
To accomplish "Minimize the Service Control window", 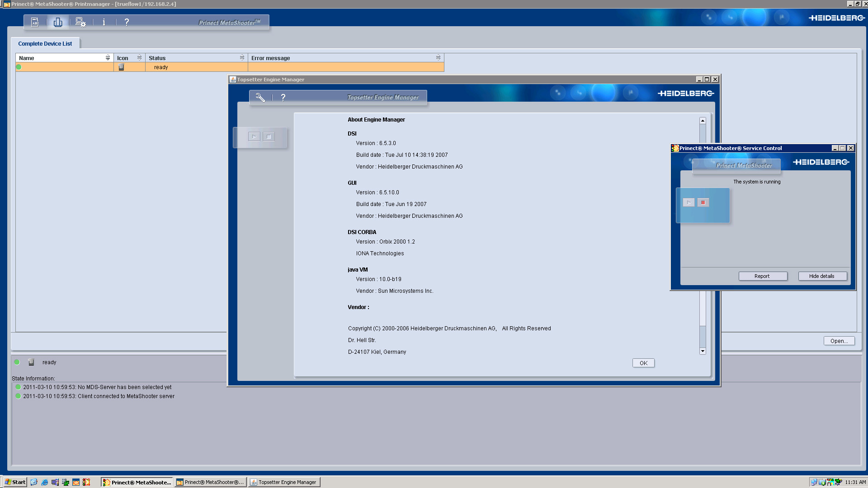I will pyautogui.click(x=835, y=148).
